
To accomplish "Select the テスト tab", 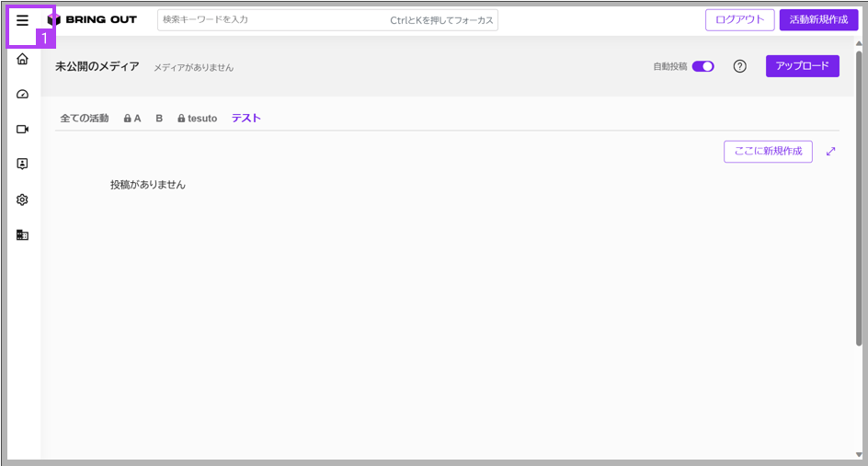I will click(246, 118).
